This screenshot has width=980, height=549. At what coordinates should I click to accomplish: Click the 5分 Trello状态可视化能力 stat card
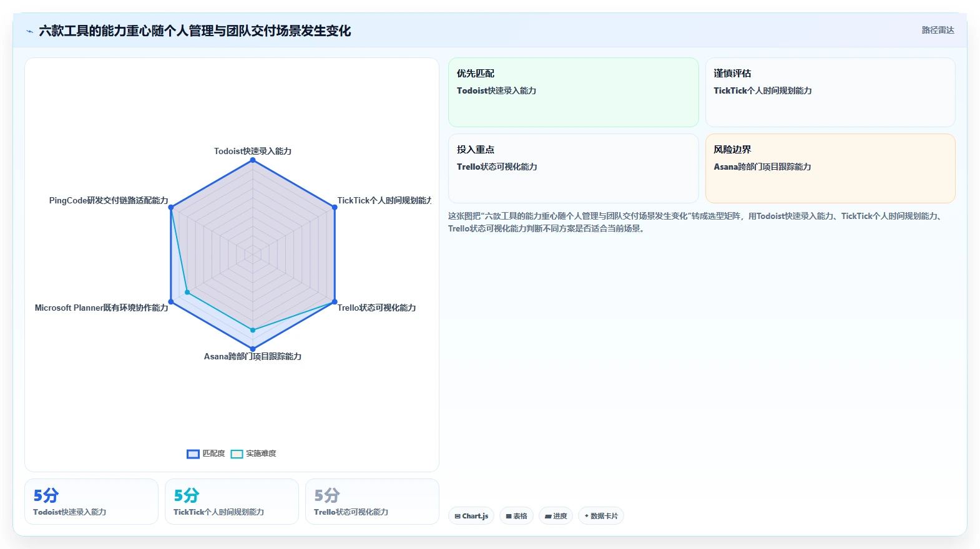tap(372, 502)
